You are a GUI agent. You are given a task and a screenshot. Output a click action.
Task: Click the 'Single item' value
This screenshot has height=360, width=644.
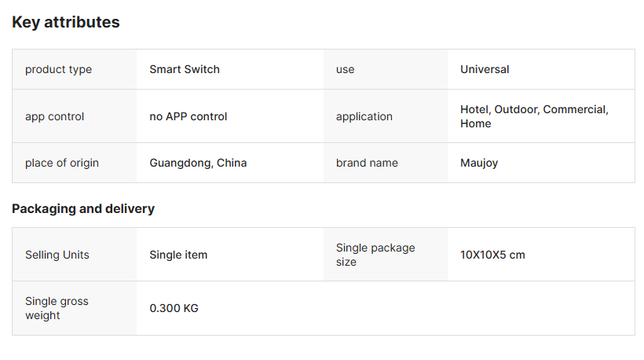(178, 255)
